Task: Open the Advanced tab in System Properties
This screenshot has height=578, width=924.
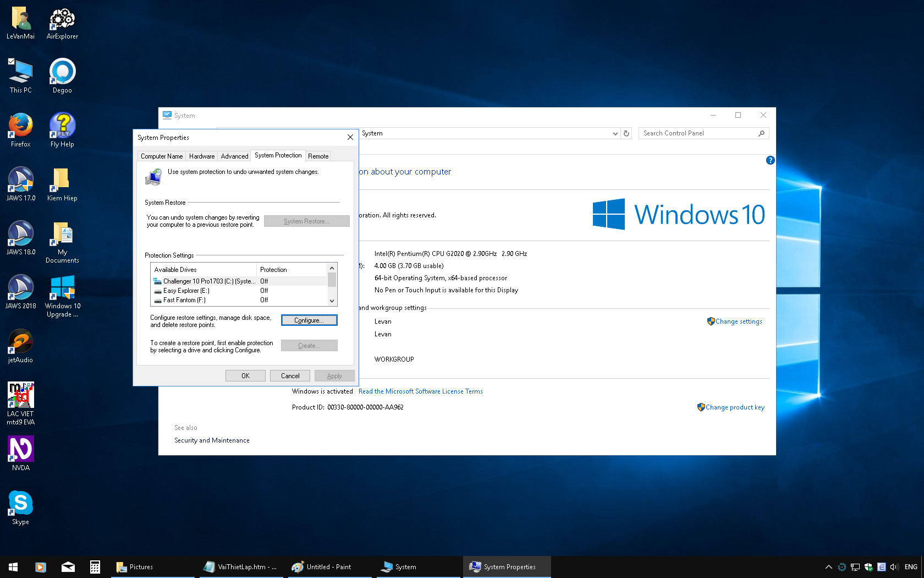Action: pos(234,156)
